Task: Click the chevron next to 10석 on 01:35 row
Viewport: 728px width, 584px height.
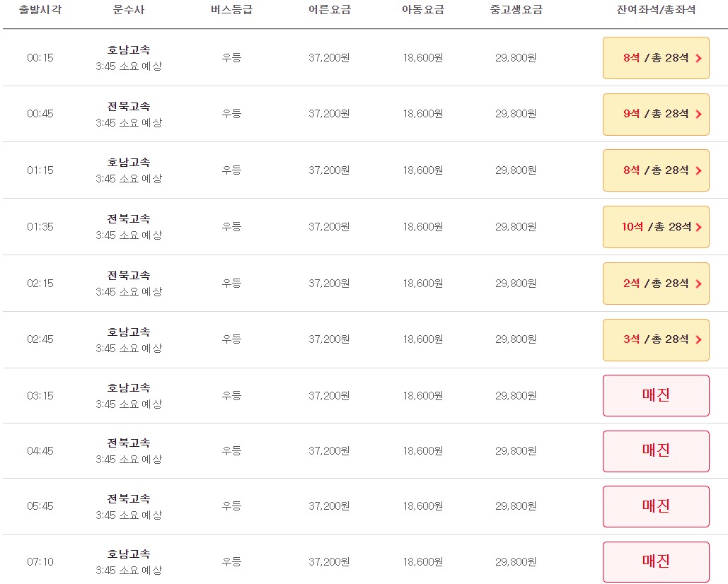Action: pos(699,227)
